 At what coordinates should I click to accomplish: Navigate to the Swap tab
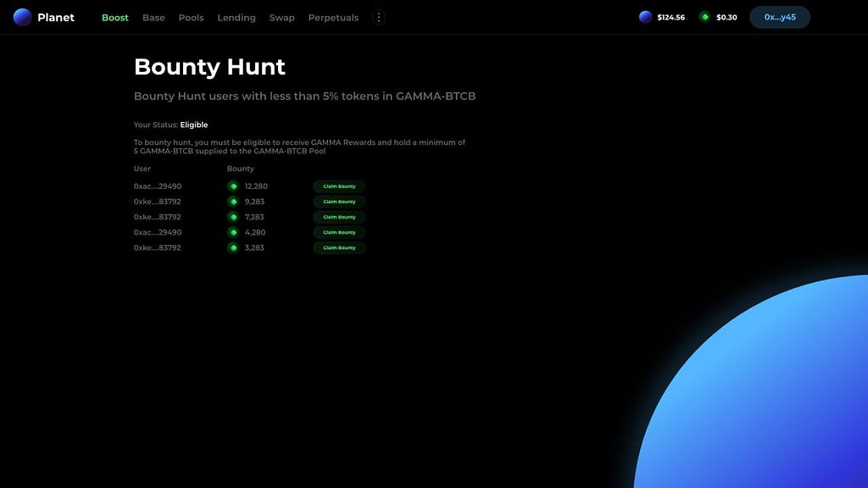pyautogui.click(x=281, y=18)
